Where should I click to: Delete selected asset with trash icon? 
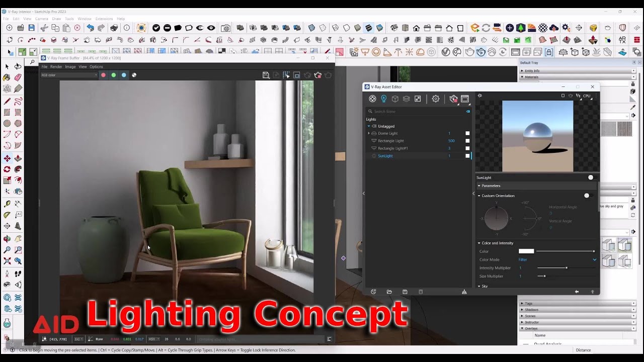(421, 292)
